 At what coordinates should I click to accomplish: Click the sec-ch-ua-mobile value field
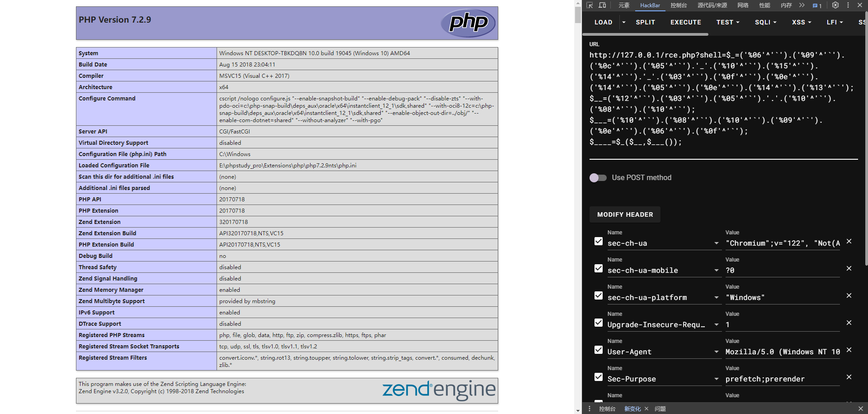(782, 271)
